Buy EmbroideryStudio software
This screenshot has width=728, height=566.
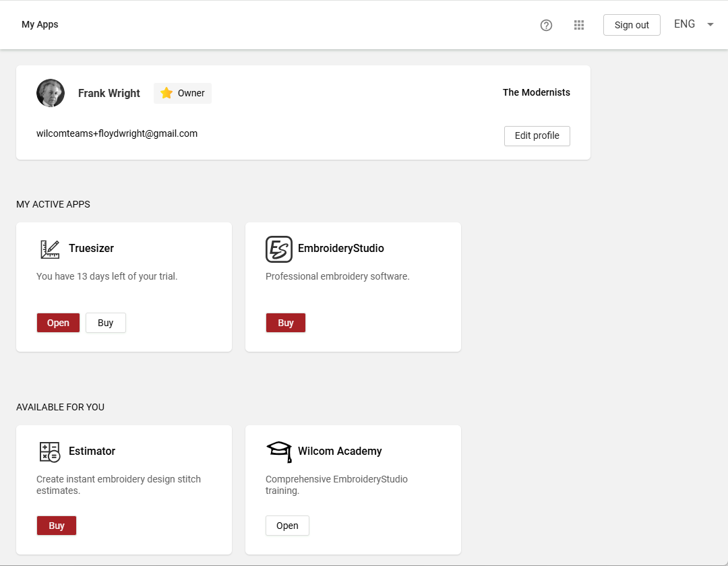pyautogui.click(x=286, y=323)
